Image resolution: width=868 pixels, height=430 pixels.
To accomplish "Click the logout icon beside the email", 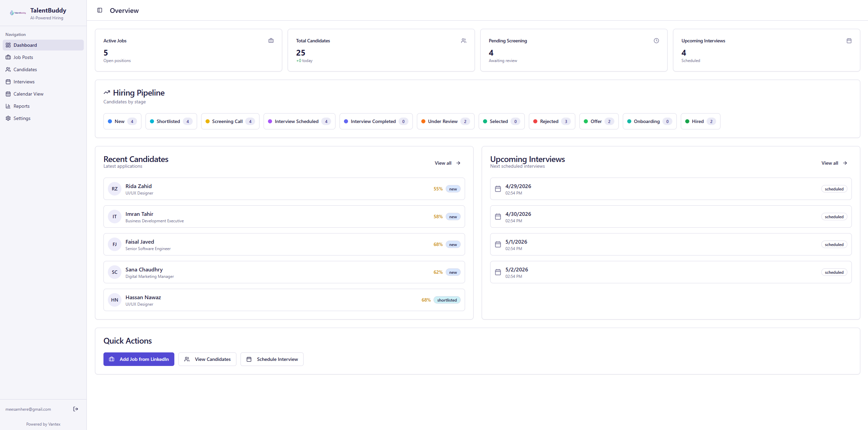I will pos(76,409).
